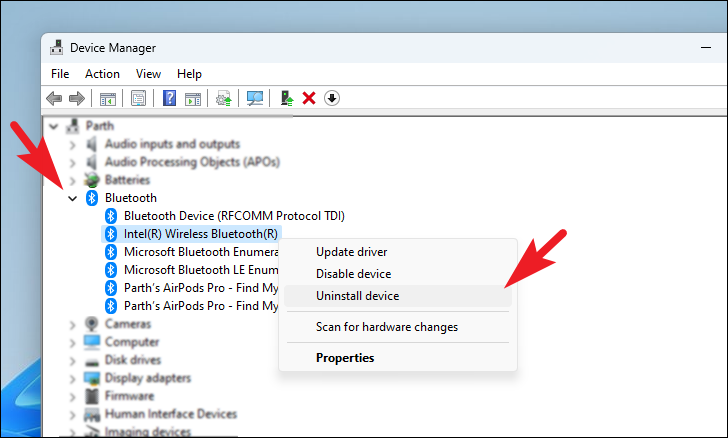This screenshot has height=438, width=728.
Task: Expand the Display adapters category
Action: pos(72,379)
